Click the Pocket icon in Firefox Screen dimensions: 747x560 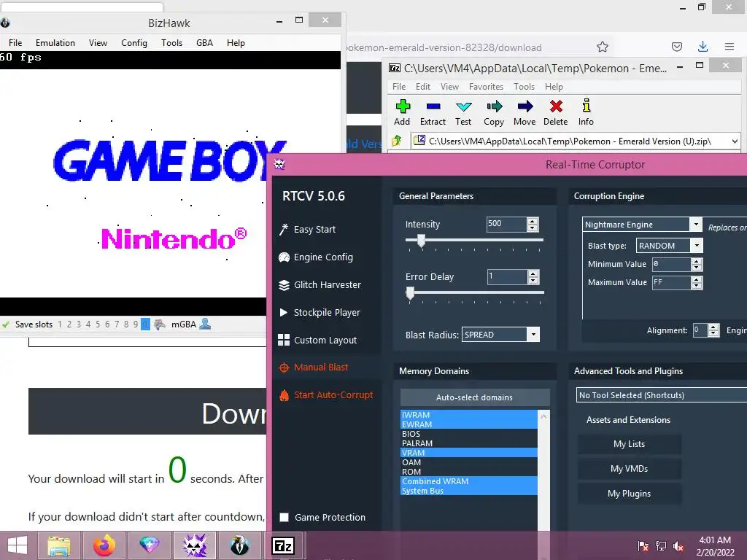(x=676, y=47)
